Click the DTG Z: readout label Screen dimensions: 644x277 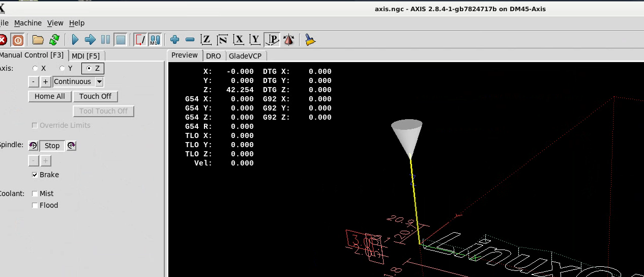[x=277, y=90]
